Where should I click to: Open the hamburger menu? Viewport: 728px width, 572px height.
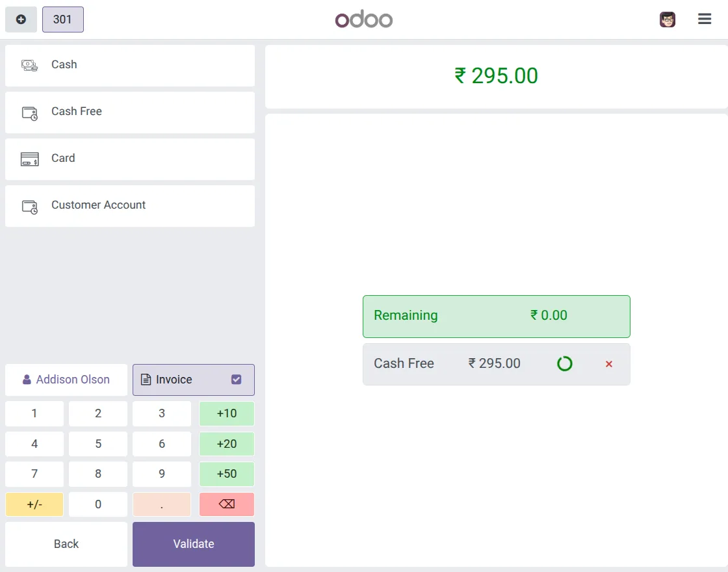click(x=705, y=19)
